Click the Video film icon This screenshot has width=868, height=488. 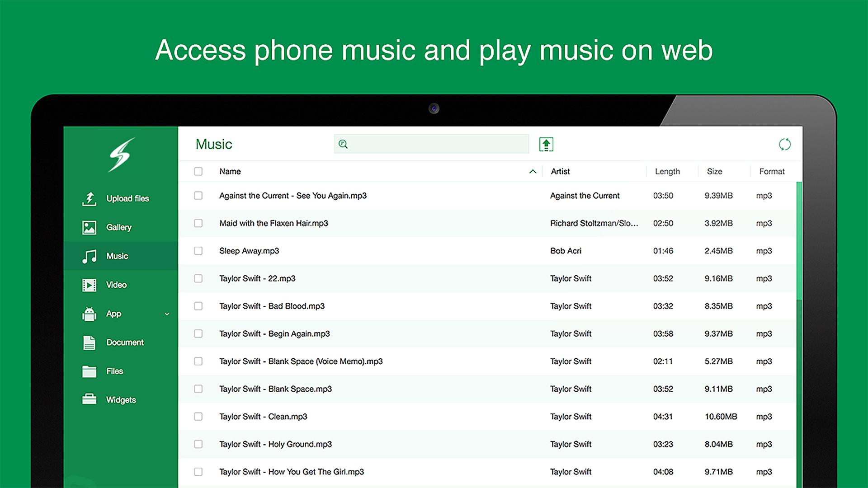click(90, 285)
